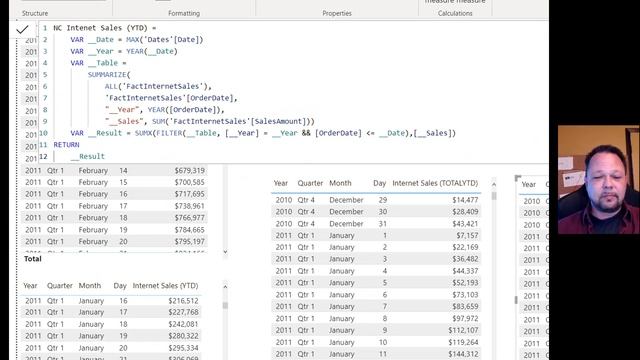Select the $119,264 value in TOTALYTD table
This screenshot has width=640, height=360.
463,342
